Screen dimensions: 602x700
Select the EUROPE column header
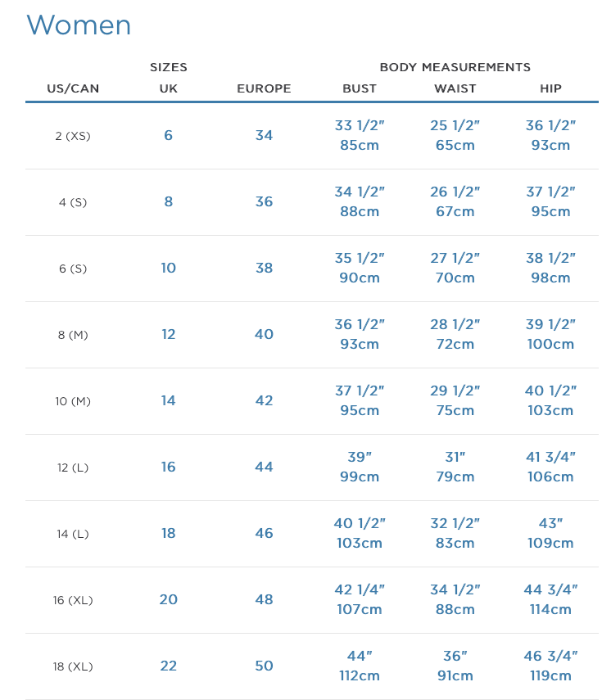264,88
